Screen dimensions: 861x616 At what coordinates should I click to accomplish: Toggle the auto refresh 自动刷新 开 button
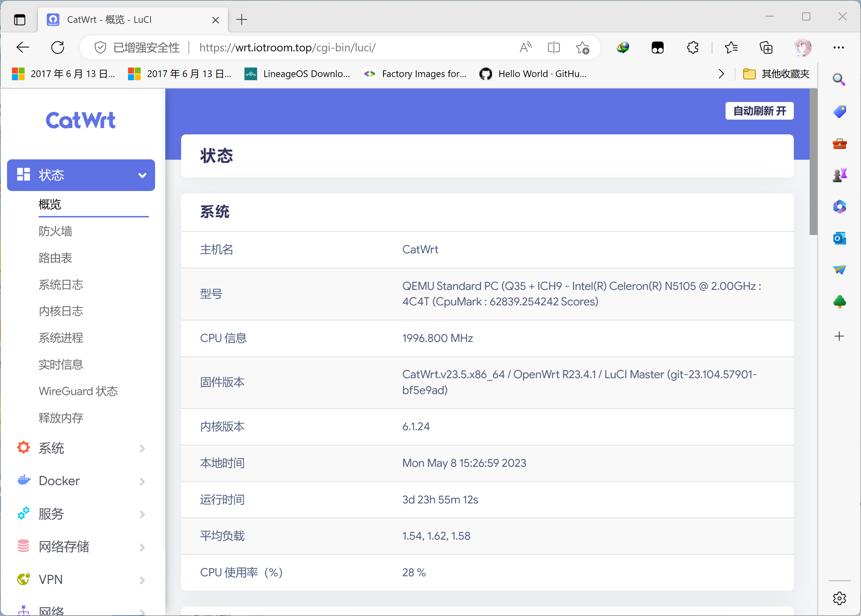pos(759,111)
